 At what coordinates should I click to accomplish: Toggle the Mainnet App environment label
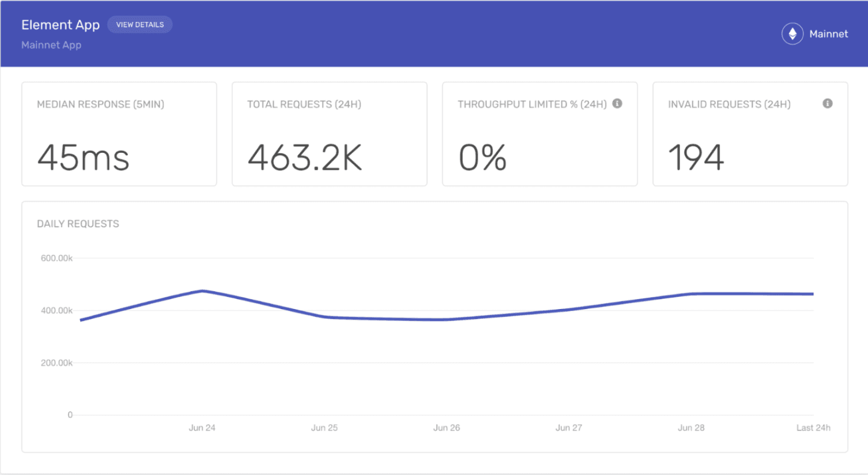(x=51, y=45)
